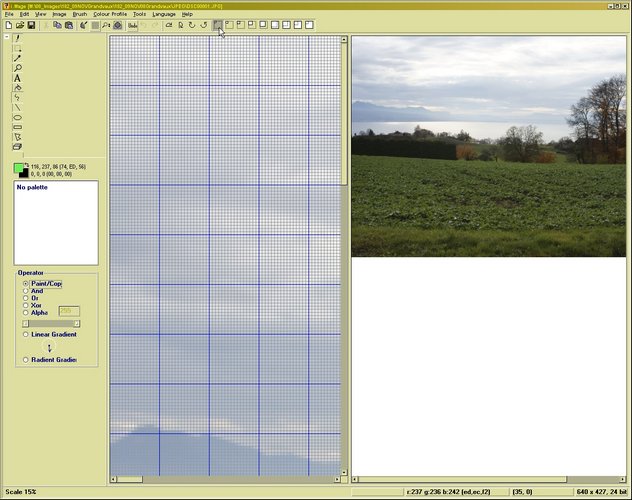Open the Colour Profile menu
This screenshot has height=500, width=632.
(110, 14)
